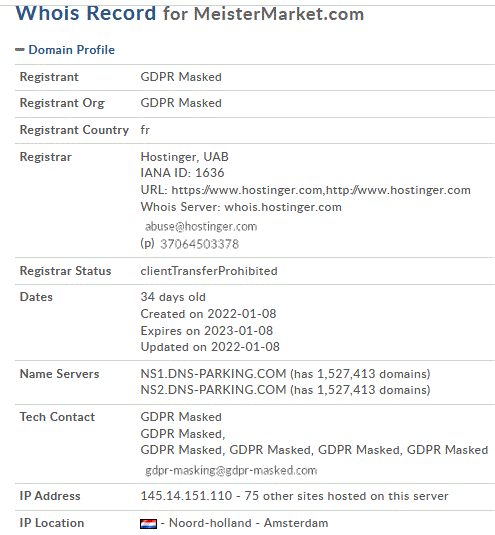The height and width of the screenshot is (535, 495).
Task: Click the registrar phone number 37064503378
Action: [200, 244]
